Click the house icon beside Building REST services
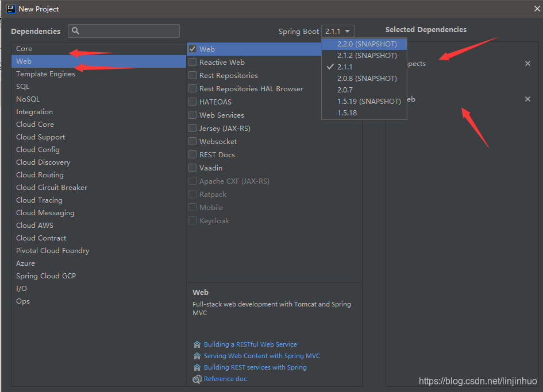Screen dimensions: 543x392 tap(197, 367)
